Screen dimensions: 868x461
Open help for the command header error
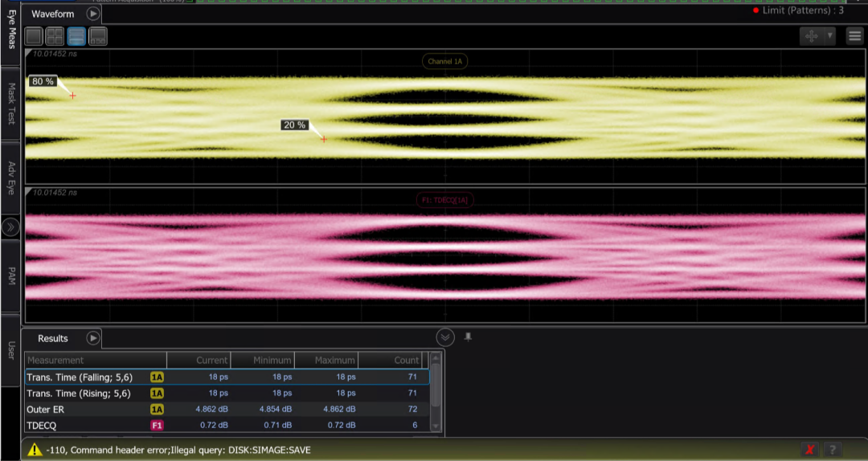coord(833,450)
